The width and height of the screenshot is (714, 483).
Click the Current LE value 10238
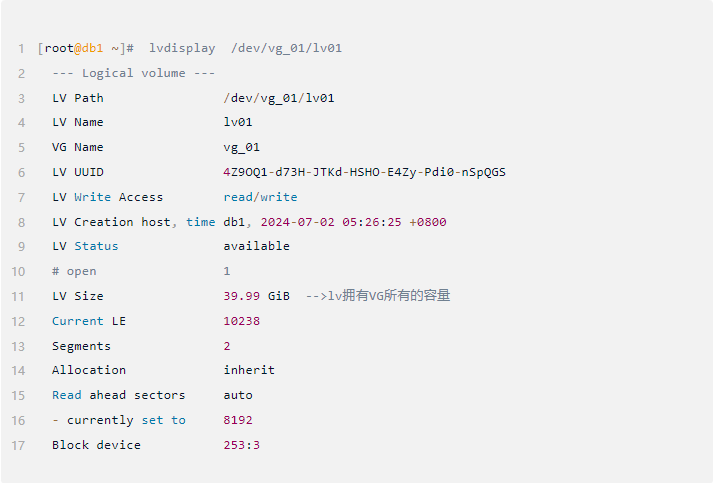(242, 321)
